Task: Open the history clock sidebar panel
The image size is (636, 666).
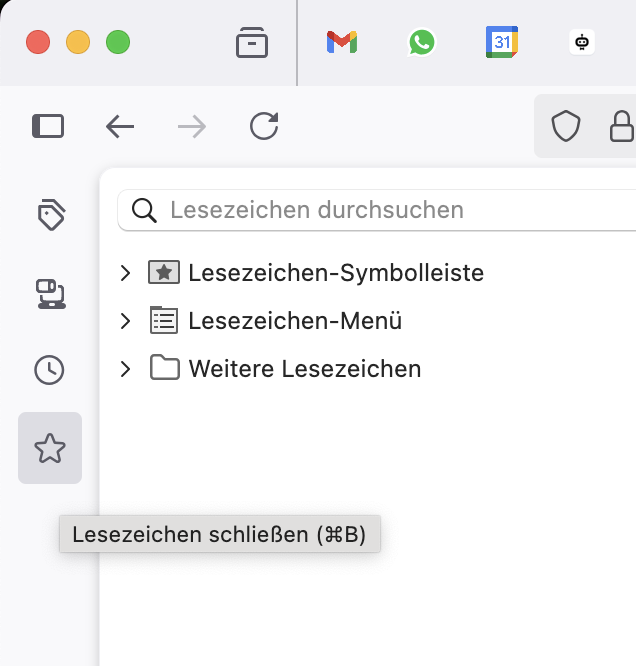Action: click(50, 370)
